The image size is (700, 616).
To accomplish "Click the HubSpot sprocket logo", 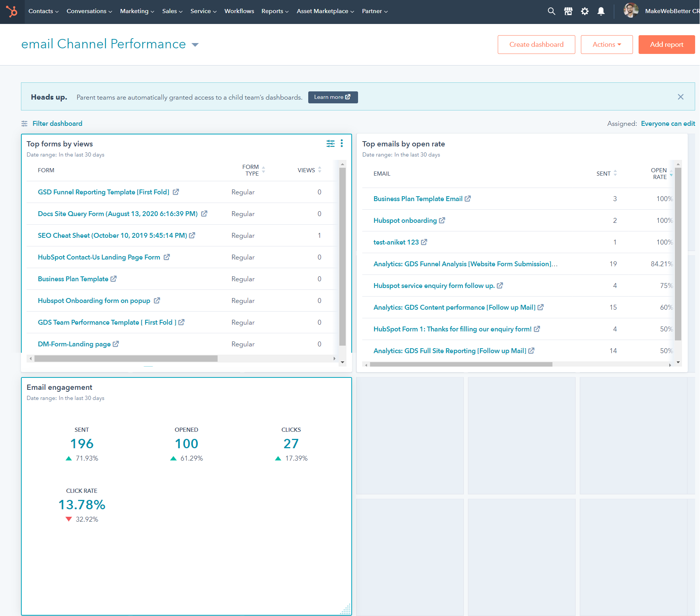I will click(x=12, y=11).
